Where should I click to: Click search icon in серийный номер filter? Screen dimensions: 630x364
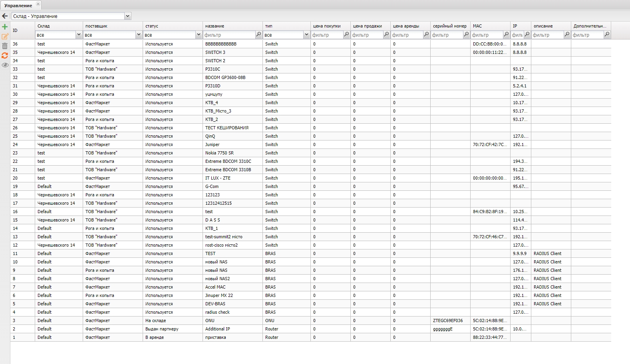(466, 35)
